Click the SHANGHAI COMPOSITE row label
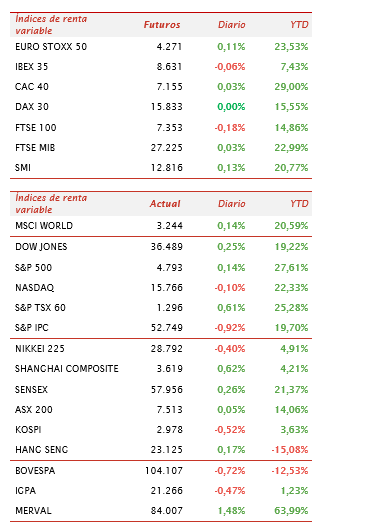The height and width of the screenshot is (524, 369). coord(67,369)
